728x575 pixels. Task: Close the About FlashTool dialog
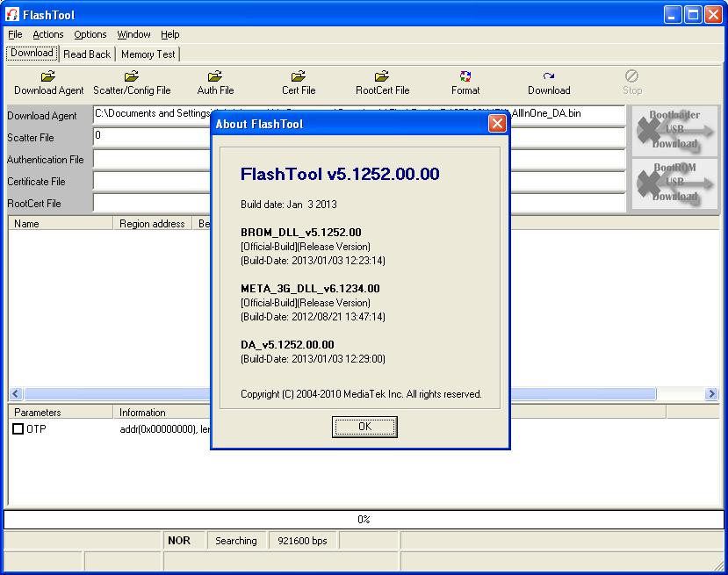(497, 124)
